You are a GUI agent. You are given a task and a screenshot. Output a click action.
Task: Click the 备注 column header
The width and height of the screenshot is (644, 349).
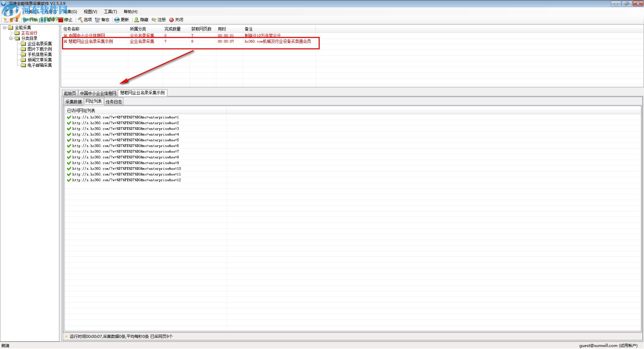tap(279, 29)
